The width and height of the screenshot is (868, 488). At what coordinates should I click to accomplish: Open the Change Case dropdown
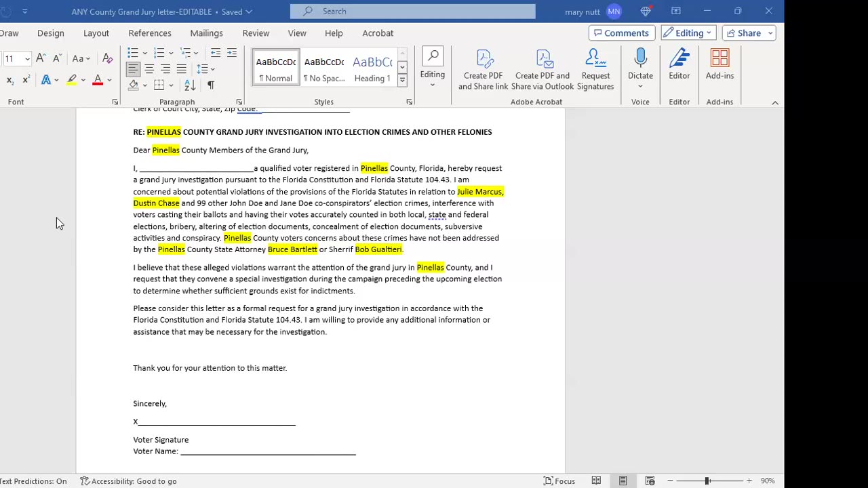click(81, 58)
